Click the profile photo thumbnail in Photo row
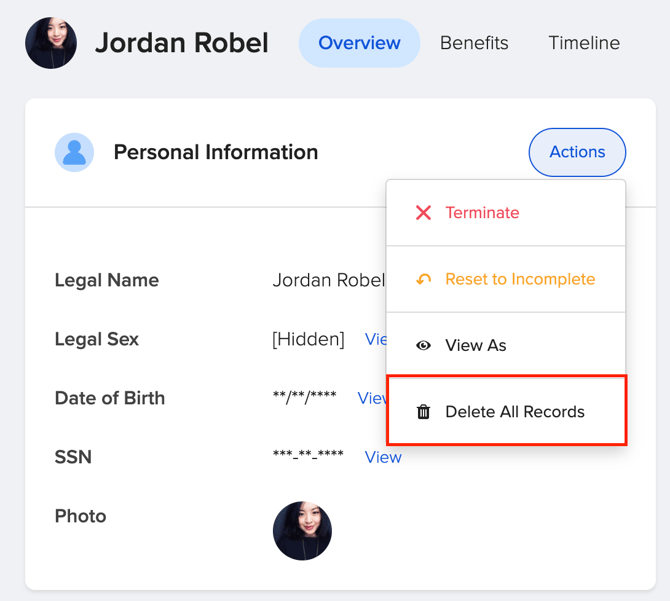The height and width of the screenshot is (601, 670). pos(302,531)
